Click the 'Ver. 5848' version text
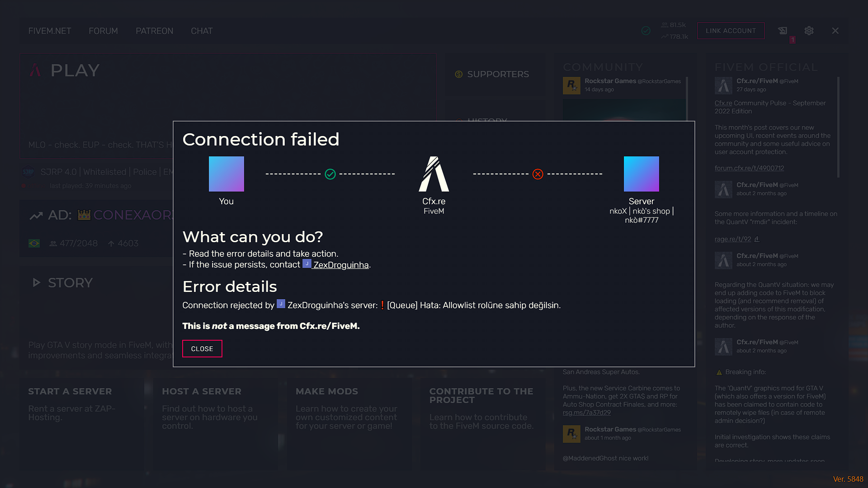Viewport: 868px width, 488px height. pos(848,479)
